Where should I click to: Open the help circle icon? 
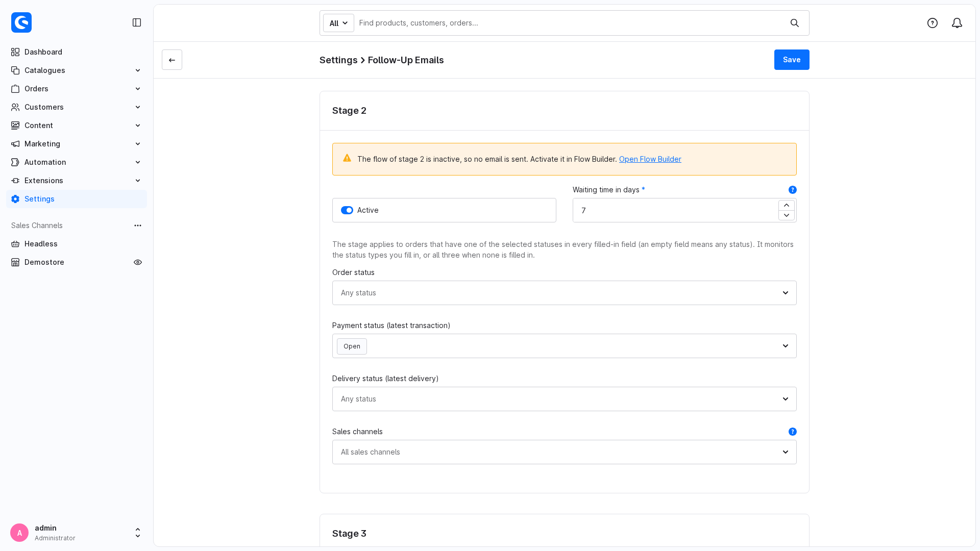[x=933, y=23]
